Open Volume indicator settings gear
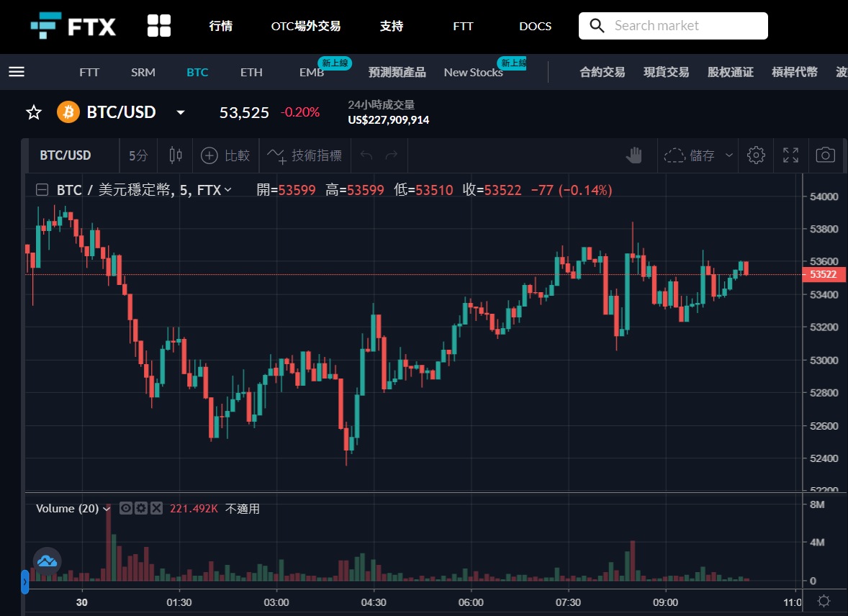Screen dimensions: 848x616 click(x=141, y=508)
